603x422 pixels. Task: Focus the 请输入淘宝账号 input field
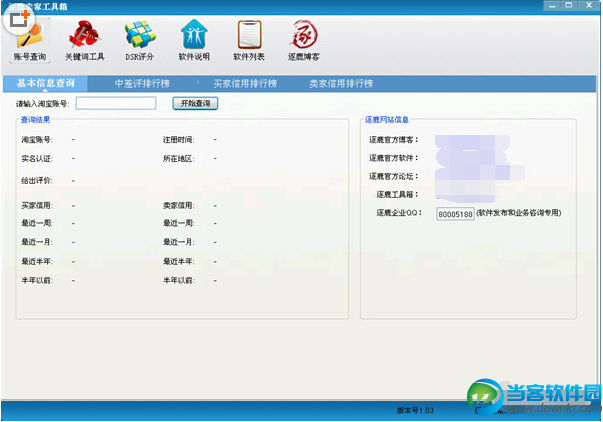116,103
